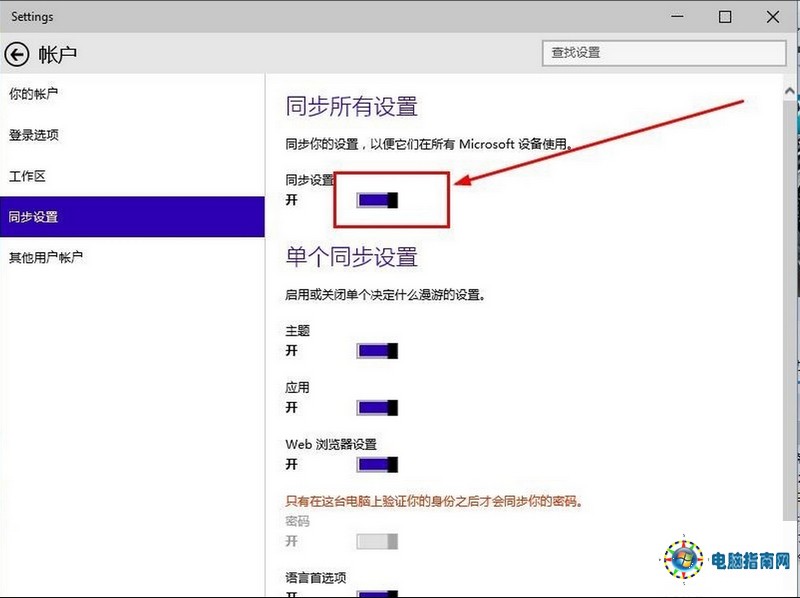Minimize the Settings window
The height and width of the screenshot is (598, 800).
pyautogui.click(x=677, y=16)
